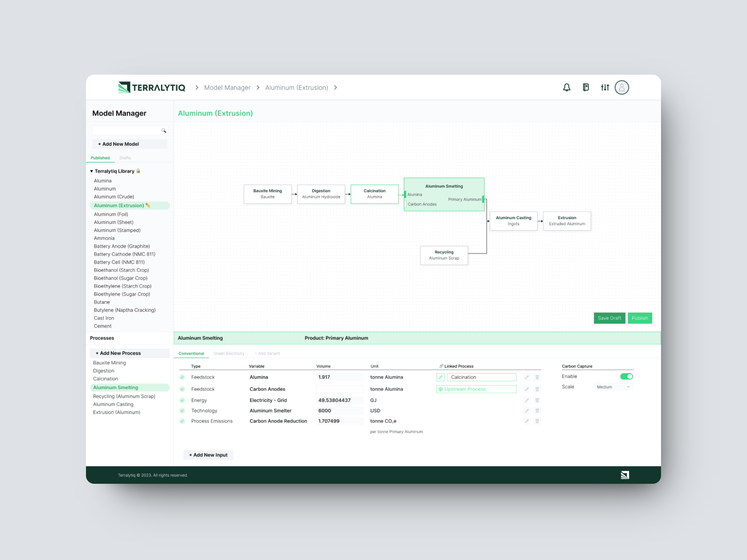The width and height of the screenshot is (747, 560).
Task: Click the edit pencil on the Alumina row
Action: click(x=526, y=377)
